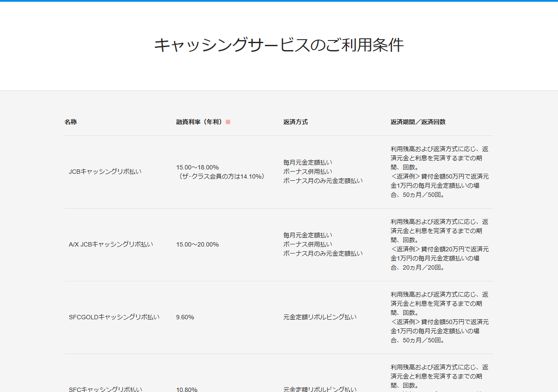Viewport: 558px width, 392px height.
Task: Click the heading "キャッシングサービスのご利用条件"
Action: tap(279, 45)
